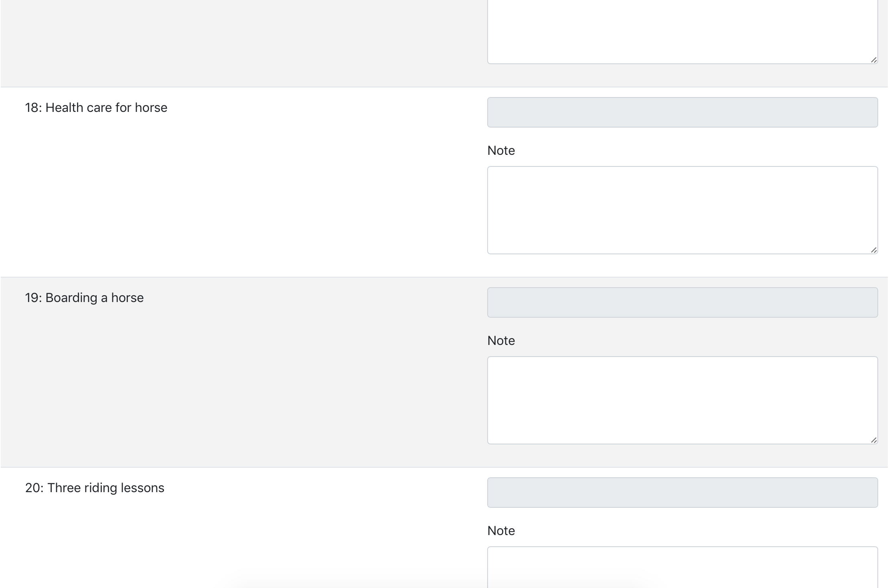Click the Note label in item 18
This screenshot has width=891, height=588.
pos(501,150)
